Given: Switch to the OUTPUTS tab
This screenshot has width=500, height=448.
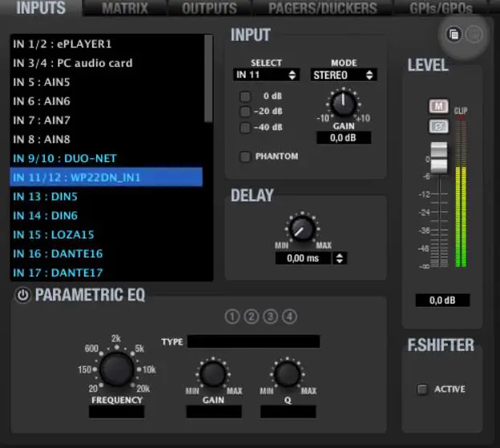Looking at the screenshot, I should 209,8.
